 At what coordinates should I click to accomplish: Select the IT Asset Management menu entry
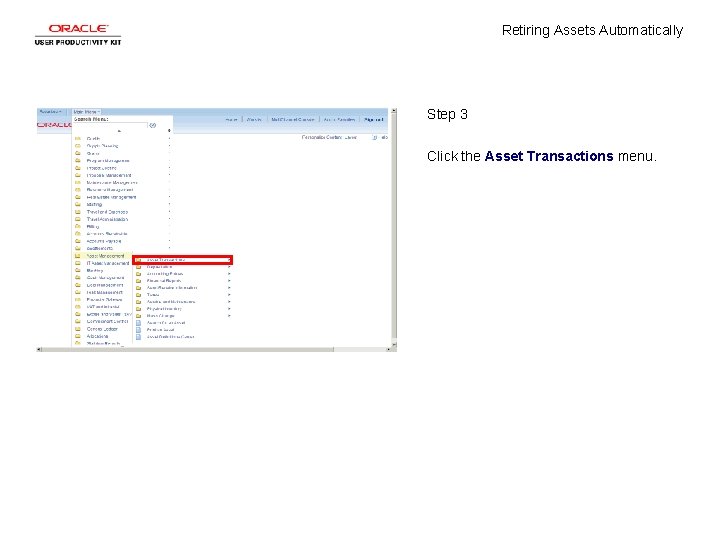(108, 263)
